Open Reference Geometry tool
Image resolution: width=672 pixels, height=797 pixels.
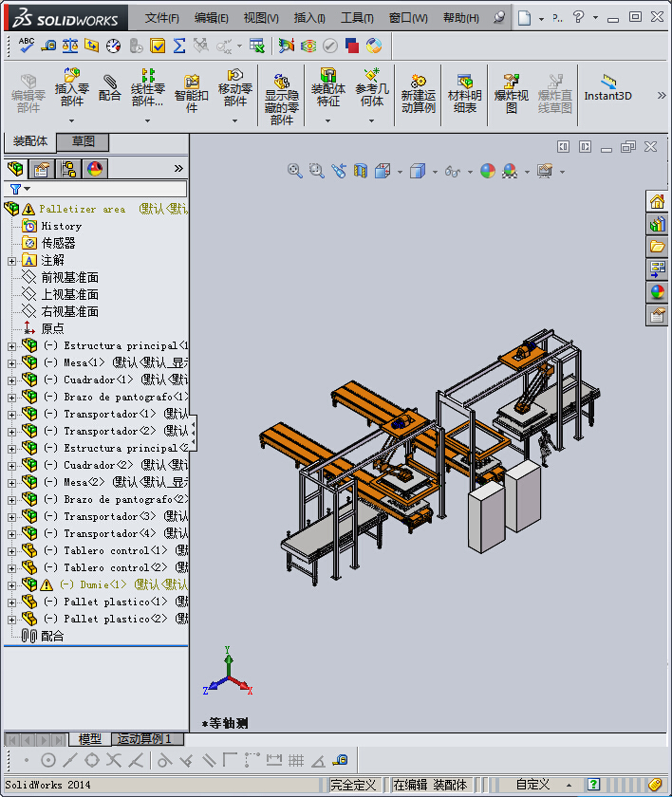371,87
